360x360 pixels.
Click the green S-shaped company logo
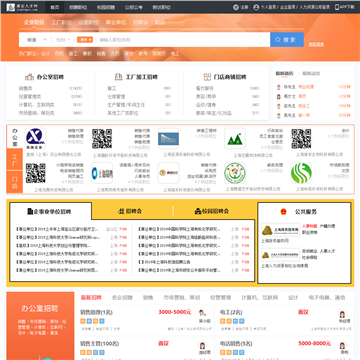tap(301, 173)
